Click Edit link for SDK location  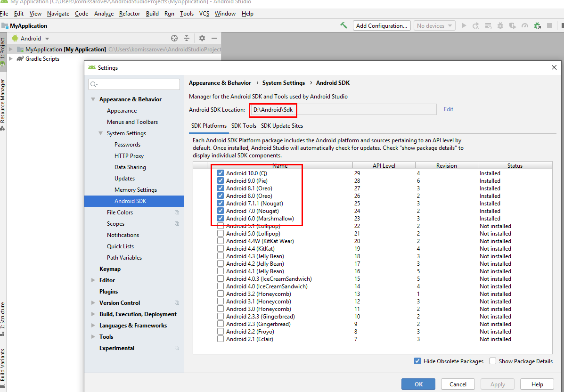pos(449,109)
